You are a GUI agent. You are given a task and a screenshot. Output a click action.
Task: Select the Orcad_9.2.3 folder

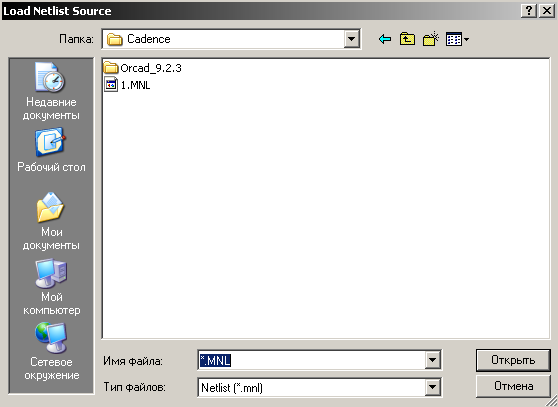click(x=143, y=68)
